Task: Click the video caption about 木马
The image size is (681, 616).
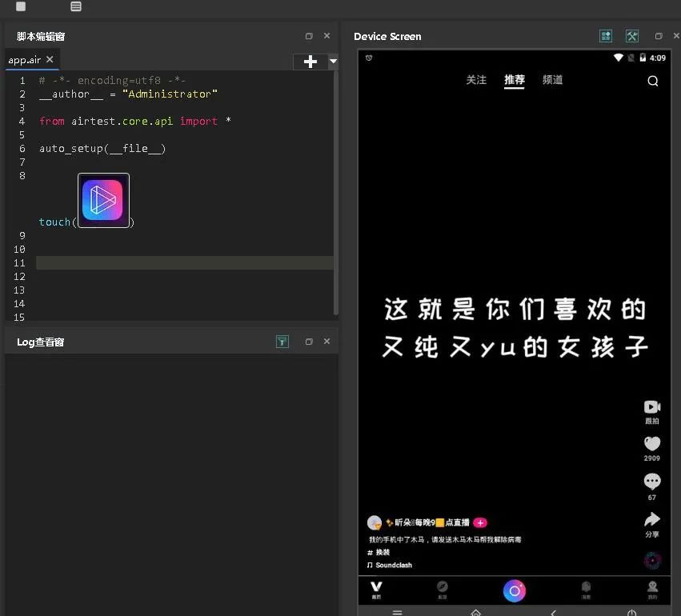Action: click(445, 539)
